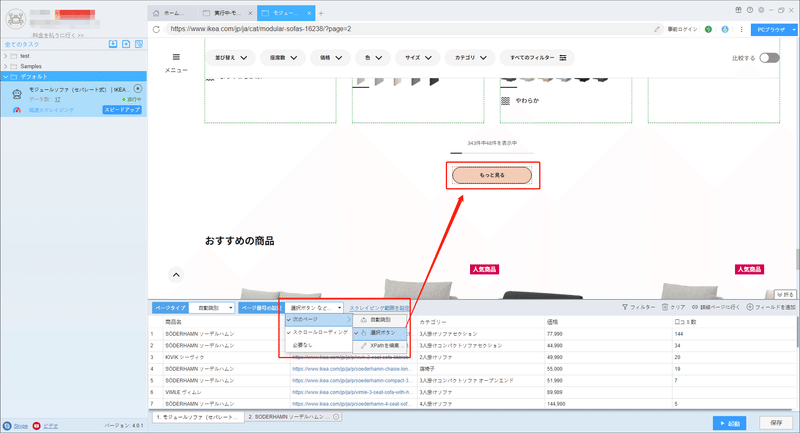The height and width of the screenshot is (433, 800).
Task: Click the red ビデオ video icon in the status bar
Action: pyautogui.click(x=36, y=425)
